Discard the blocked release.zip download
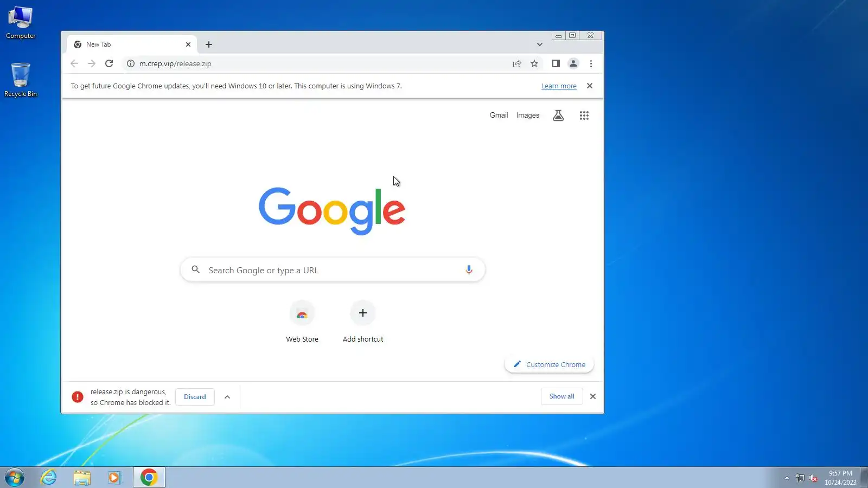 coord(195,397)
